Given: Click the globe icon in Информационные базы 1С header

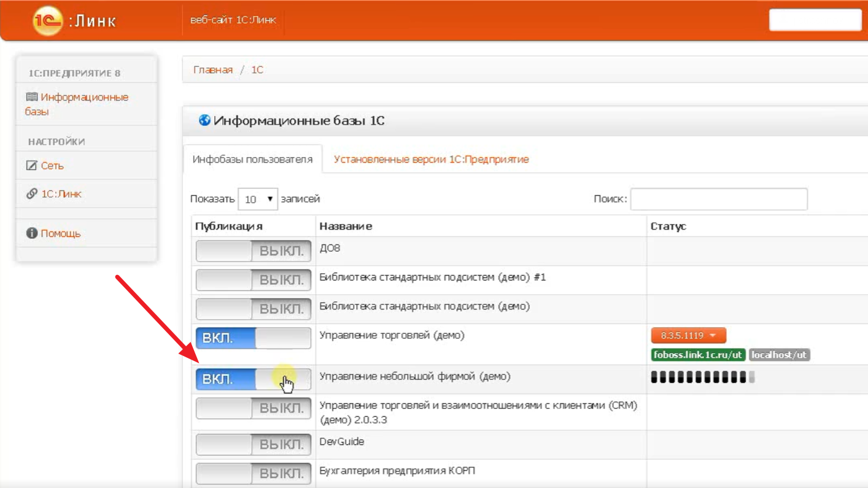Looking at the screenshot, I should tap(204, 120).
